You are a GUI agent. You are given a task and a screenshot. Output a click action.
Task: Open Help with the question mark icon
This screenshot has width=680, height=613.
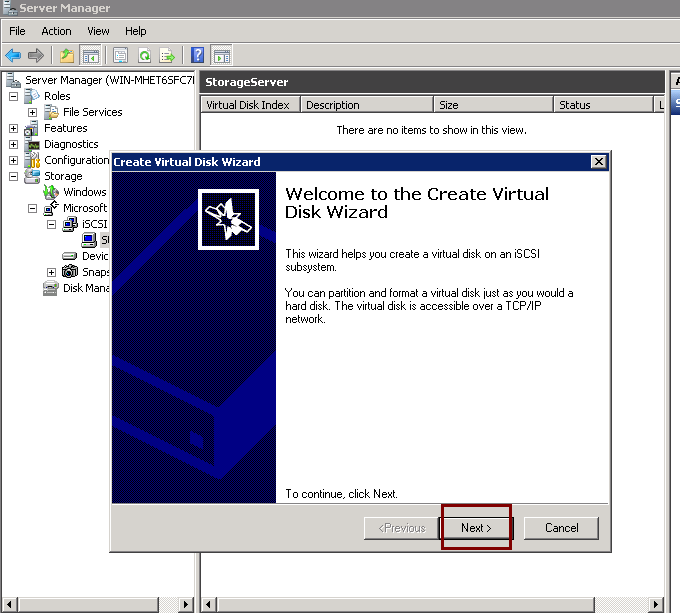tap(198, 55)
